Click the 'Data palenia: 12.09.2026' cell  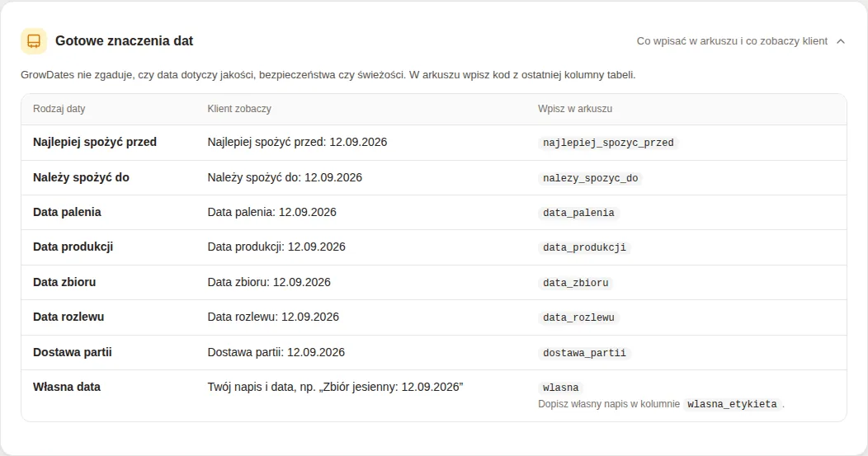pyautogui.click(x=271, y=213)
